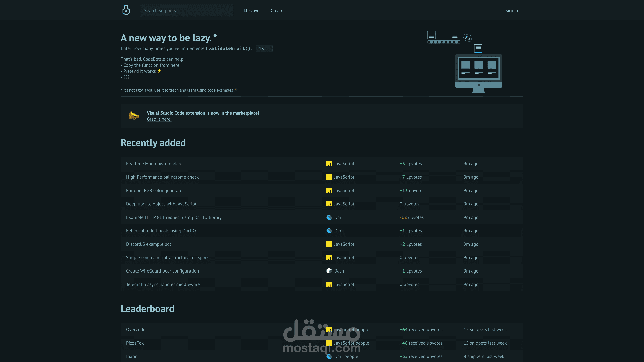The image size is (644, 362).
Task: Click the JavaScript icon next to Realtime Markdown renderer
Action: point(329,164)
